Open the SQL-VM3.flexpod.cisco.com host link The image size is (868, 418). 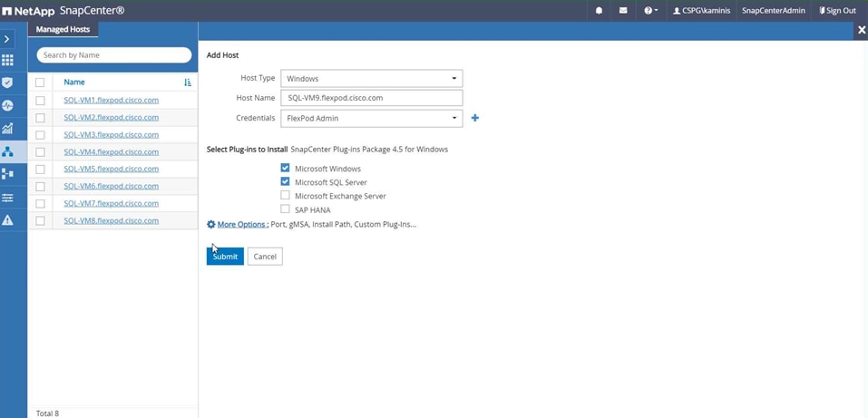click(112, 134)
